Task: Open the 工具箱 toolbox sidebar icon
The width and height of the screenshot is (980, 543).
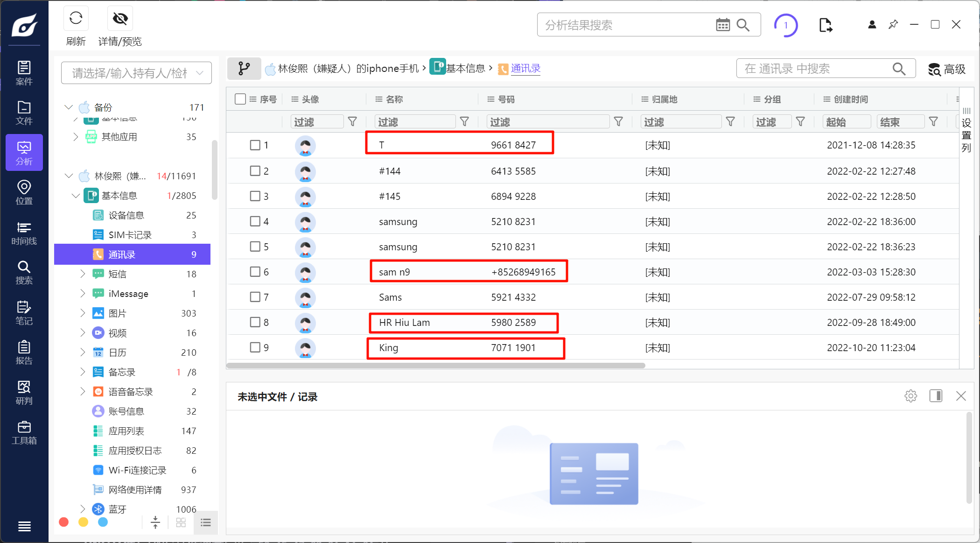Action: 24,432
